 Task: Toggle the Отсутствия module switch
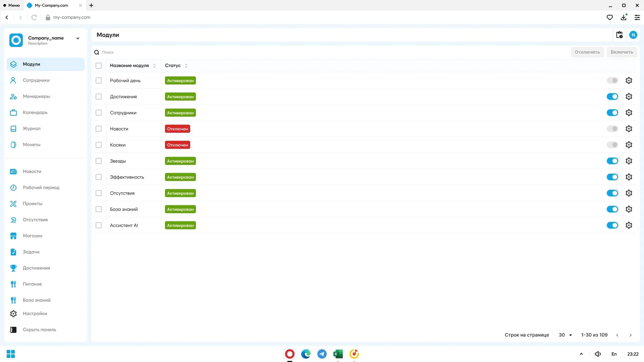click(x=612, y=193)
